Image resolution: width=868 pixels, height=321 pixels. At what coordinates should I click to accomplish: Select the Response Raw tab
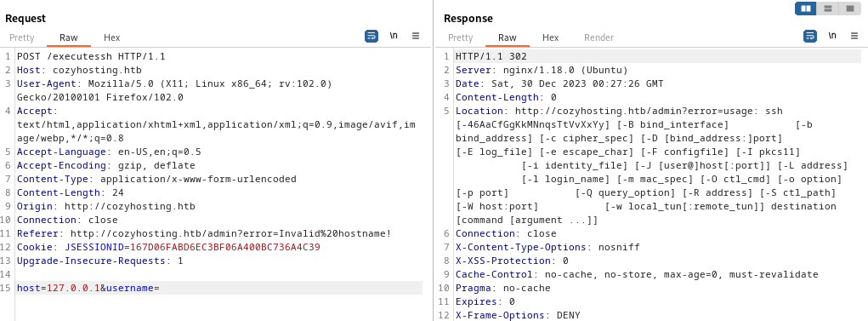pos(508,37)
